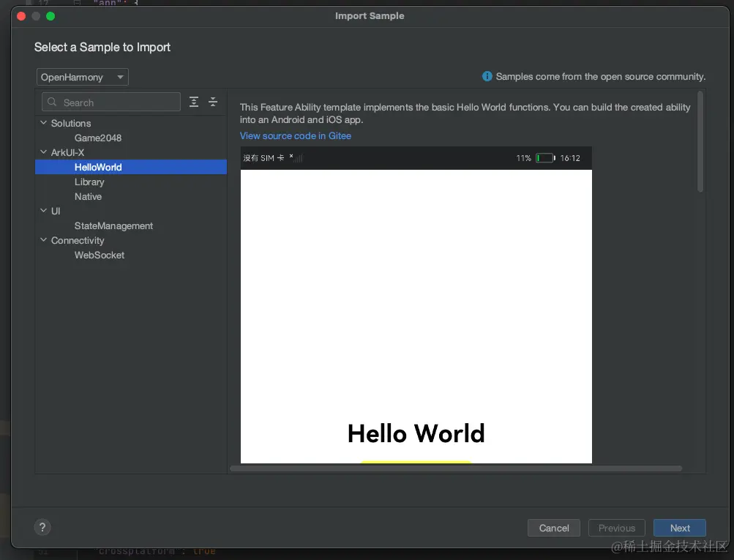Select the StateManagement sample
This screenshot has height=560, width=734.
pyautogui.click(x=113, y=225)
